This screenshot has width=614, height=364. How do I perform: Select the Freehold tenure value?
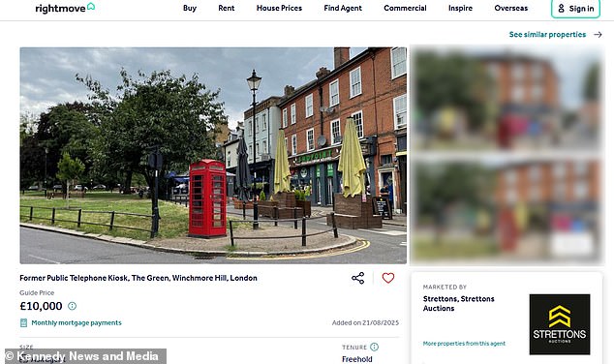click(x=357, y=359)
